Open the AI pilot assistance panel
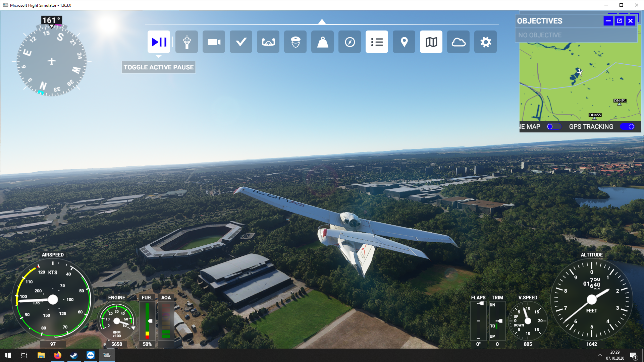Viewport: 644px width, 362px height. (x=296, y=42)
